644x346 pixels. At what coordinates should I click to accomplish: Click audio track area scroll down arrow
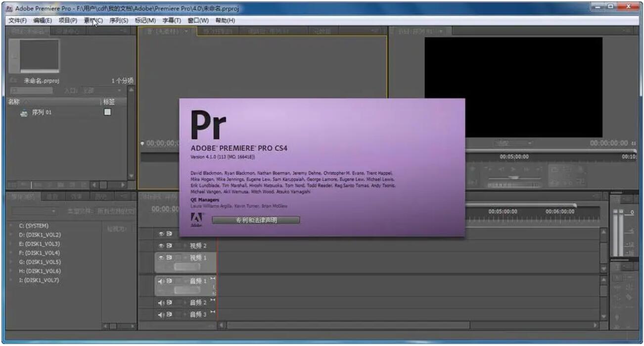coord(603,316)
